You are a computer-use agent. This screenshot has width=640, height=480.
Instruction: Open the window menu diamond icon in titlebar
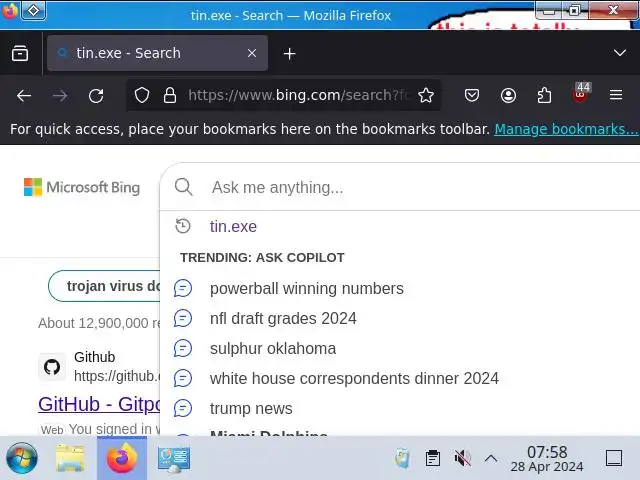(x=33, y=11)
